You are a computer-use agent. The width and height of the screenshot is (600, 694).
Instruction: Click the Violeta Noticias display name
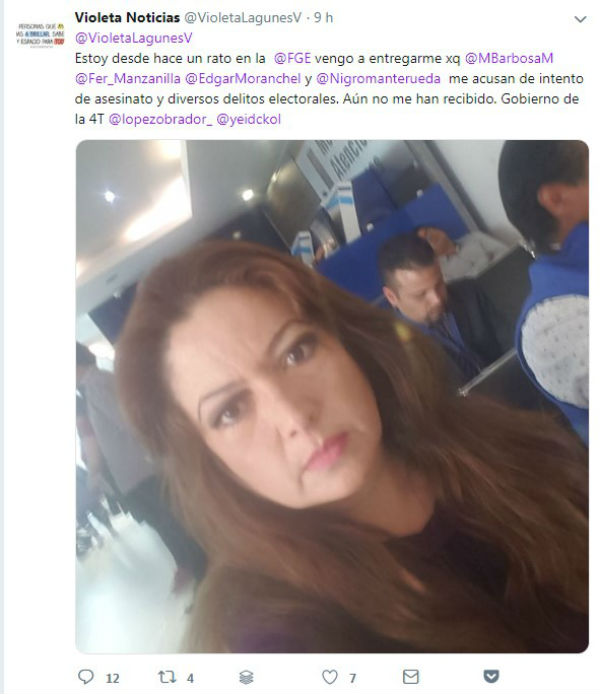[x=127, y=18]
